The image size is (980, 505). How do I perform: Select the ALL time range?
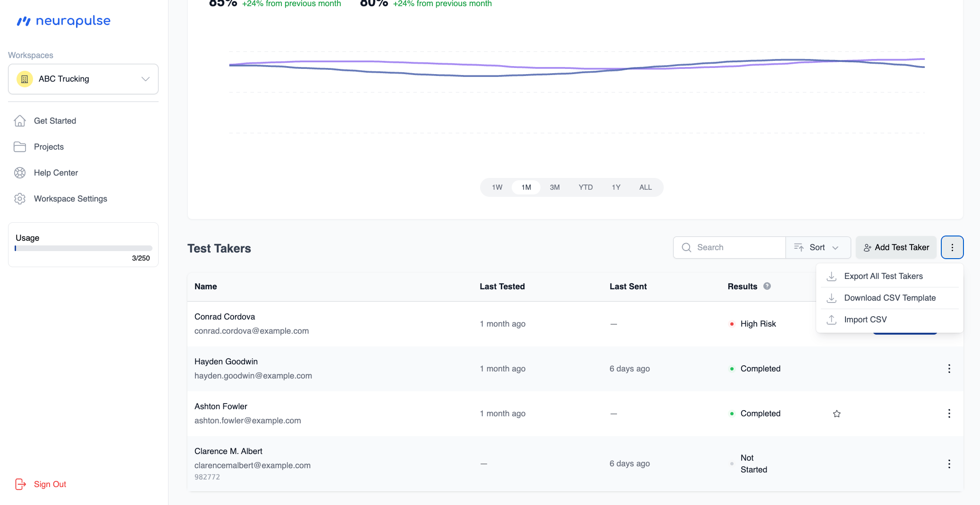point(646,187)
